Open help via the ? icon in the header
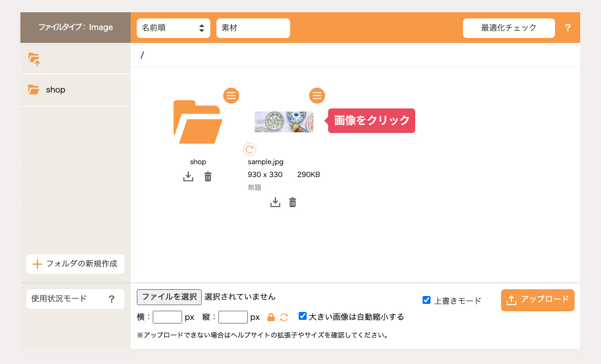This screenshot has height=364, width=601. 568,28
